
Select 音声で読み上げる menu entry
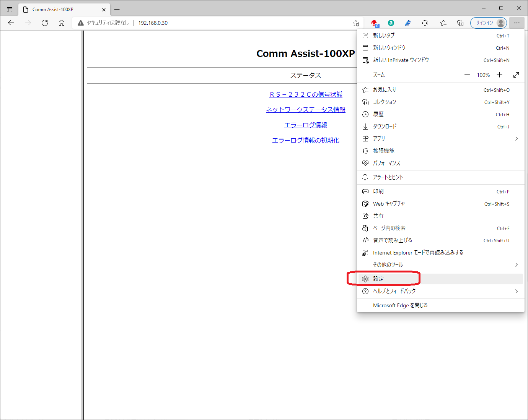(440, 240)
